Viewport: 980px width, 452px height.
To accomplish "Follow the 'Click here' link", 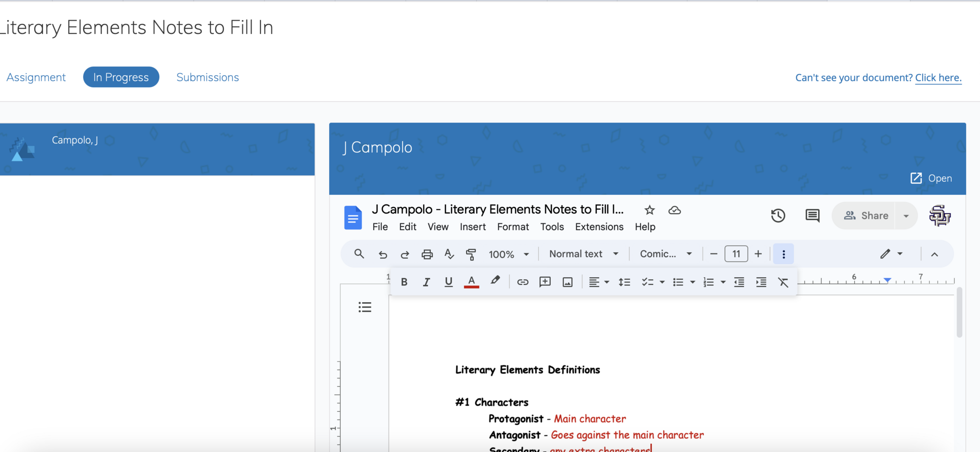I will pyautogui.click(x=938, y=78).
